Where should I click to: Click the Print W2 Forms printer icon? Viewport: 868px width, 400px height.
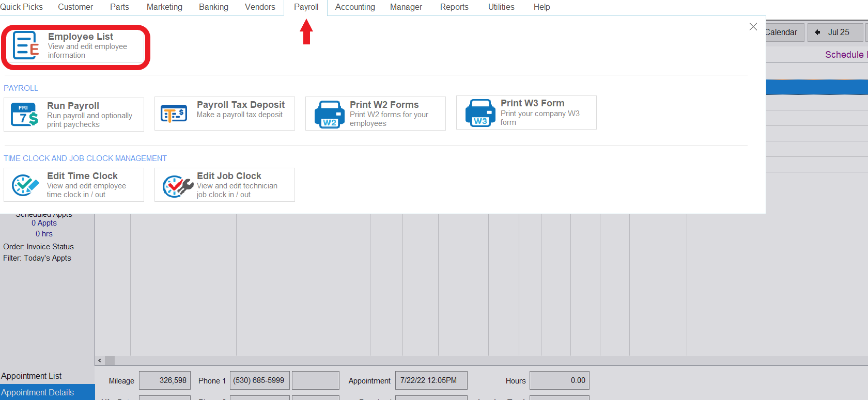(x=330, y=114)
